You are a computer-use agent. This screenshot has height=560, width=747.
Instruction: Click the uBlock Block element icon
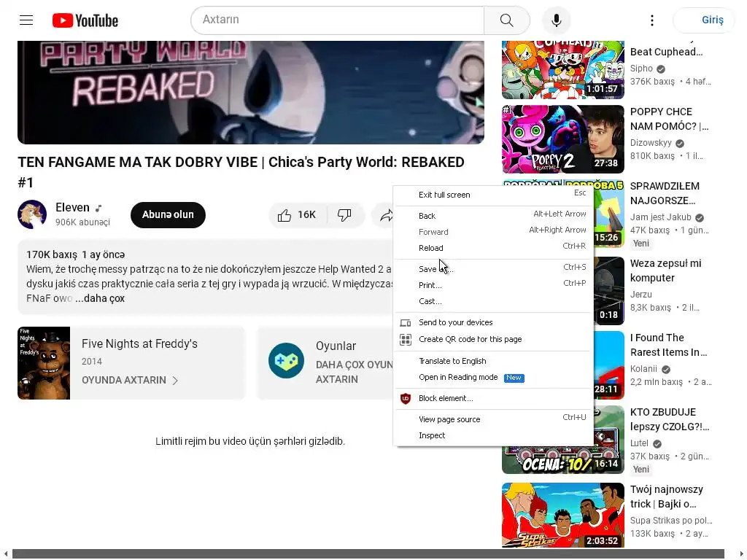pos(406,399)
